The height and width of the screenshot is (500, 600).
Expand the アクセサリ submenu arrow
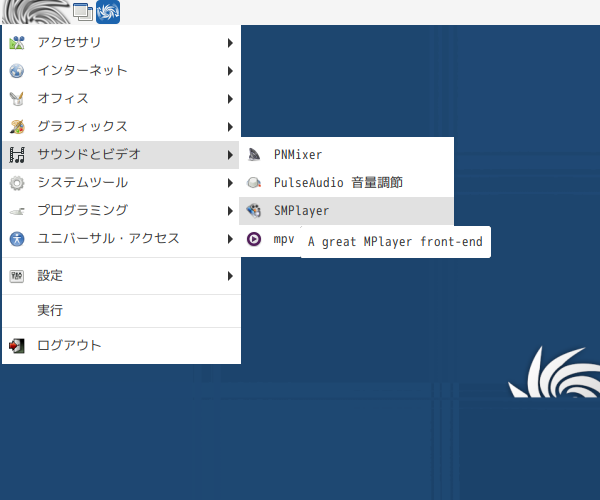(230, 43)
